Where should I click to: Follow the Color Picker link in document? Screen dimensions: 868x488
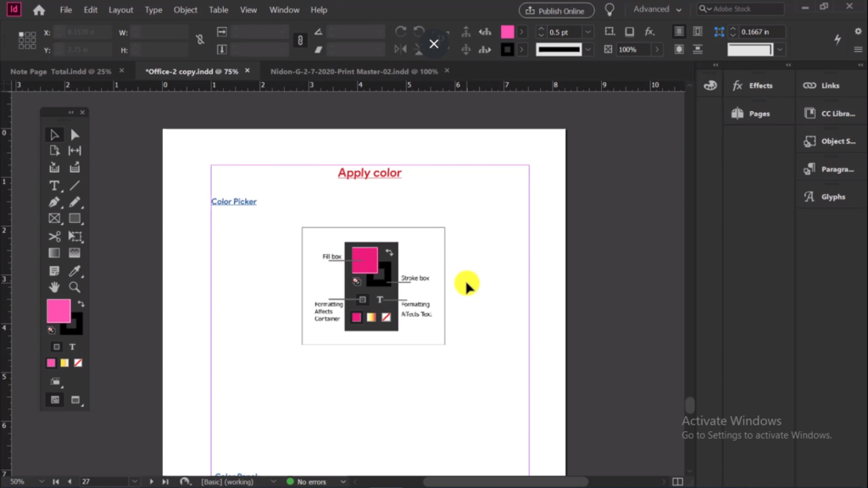234,202
